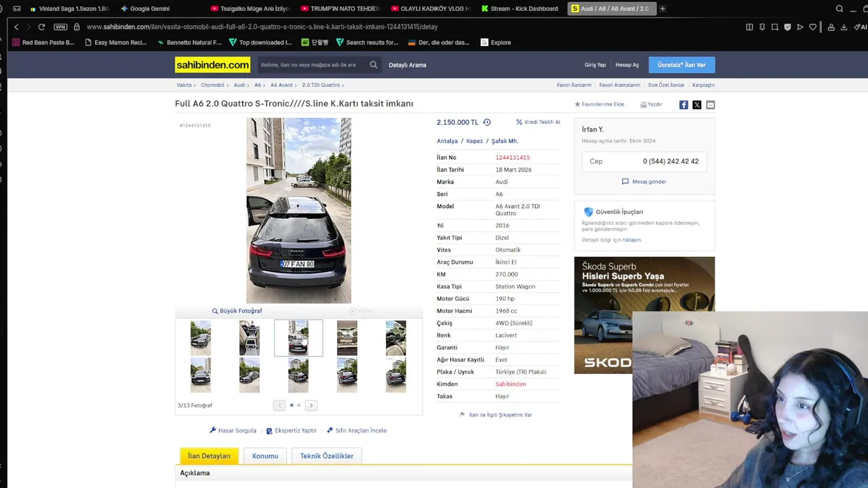This screenshot has width=868, height=488.
Task: Switch to the Stream - Kick Dashboard tab
Action: click(x=519, y=9)
